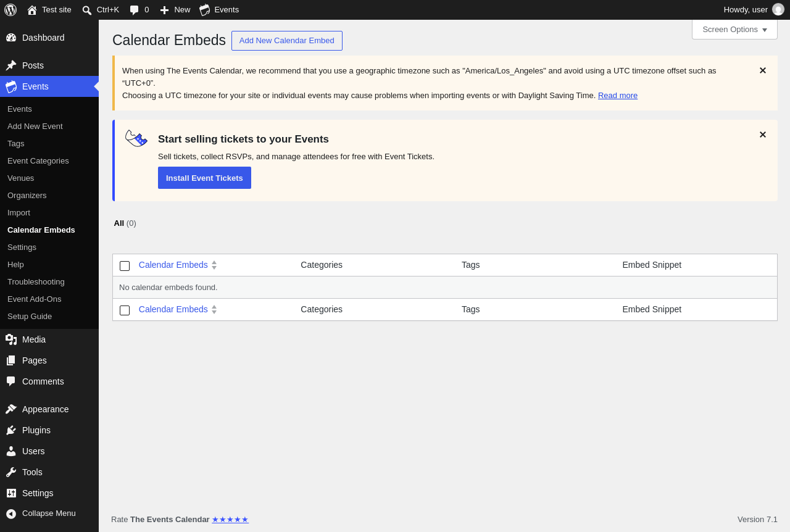Viewport: 790px width, 532px height.
Task: Click 'Start selling tickets to your Events' heading
Action: point(243,139)
